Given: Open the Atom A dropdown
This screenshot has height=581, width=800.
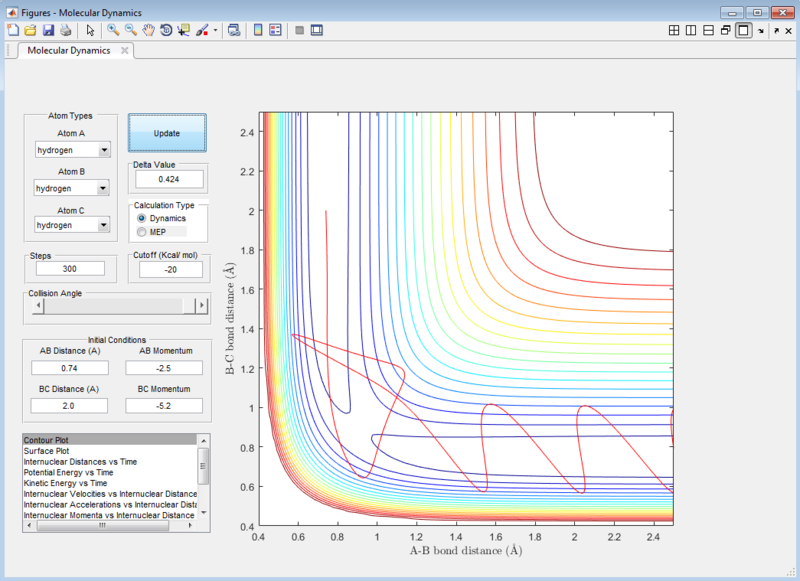Looking at the screenshot, I should coord(73,150).
